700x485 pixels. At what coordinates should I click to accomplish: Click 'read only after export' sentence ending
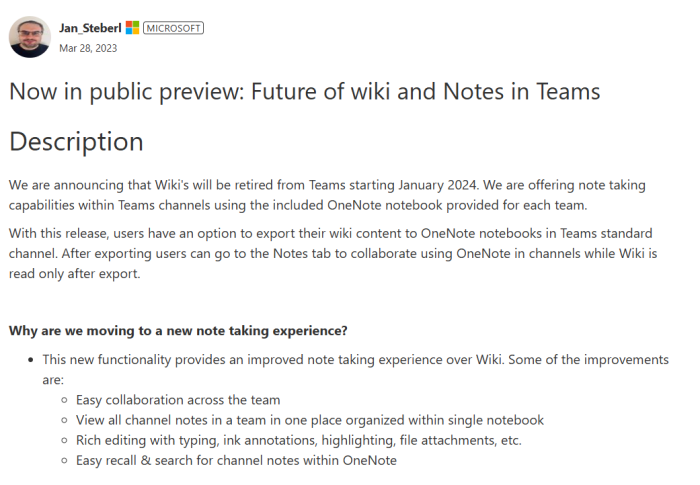pos(75,274)
